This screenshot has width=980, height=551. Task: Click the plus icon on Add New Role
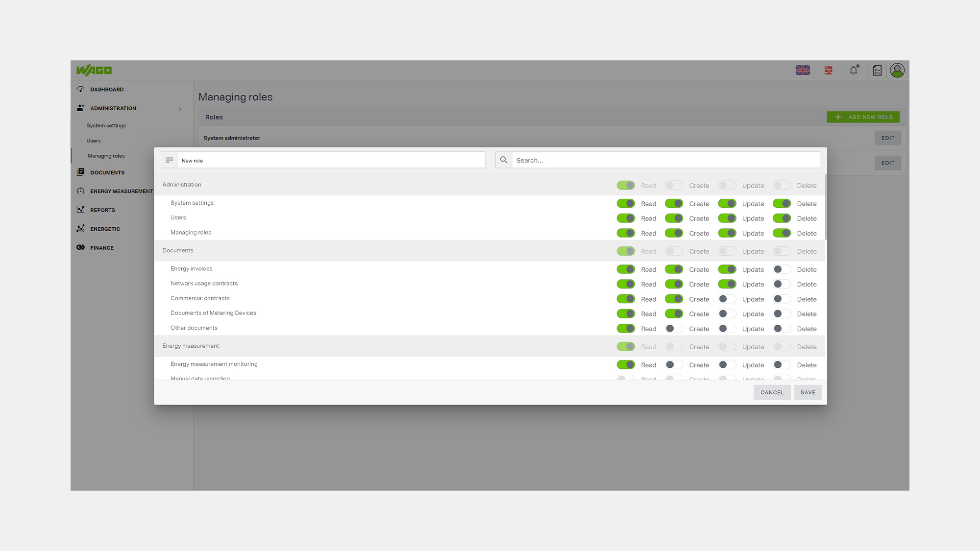click(838, 117)
